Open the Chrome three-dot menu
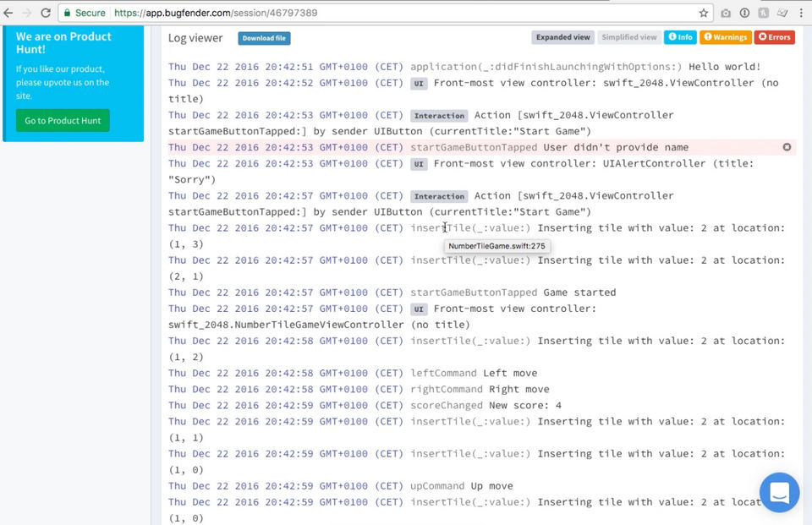The image size is (812, 525). tap(801, 13)
